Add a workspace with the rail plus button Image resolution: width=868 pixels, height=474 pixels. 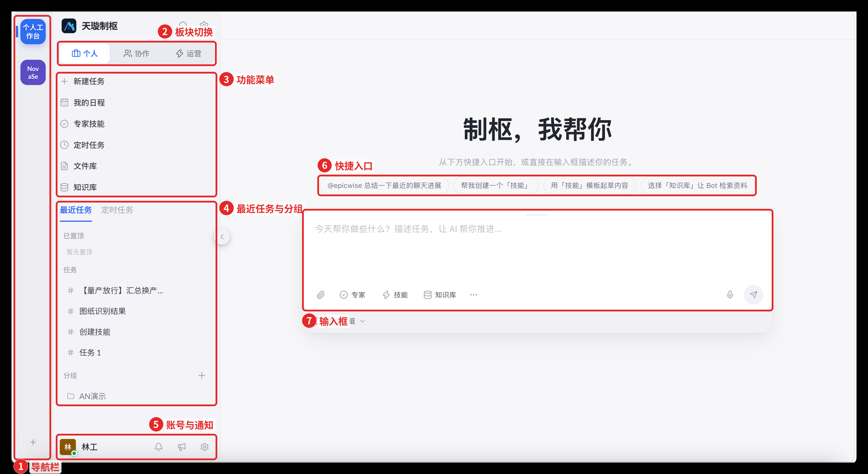33,442
